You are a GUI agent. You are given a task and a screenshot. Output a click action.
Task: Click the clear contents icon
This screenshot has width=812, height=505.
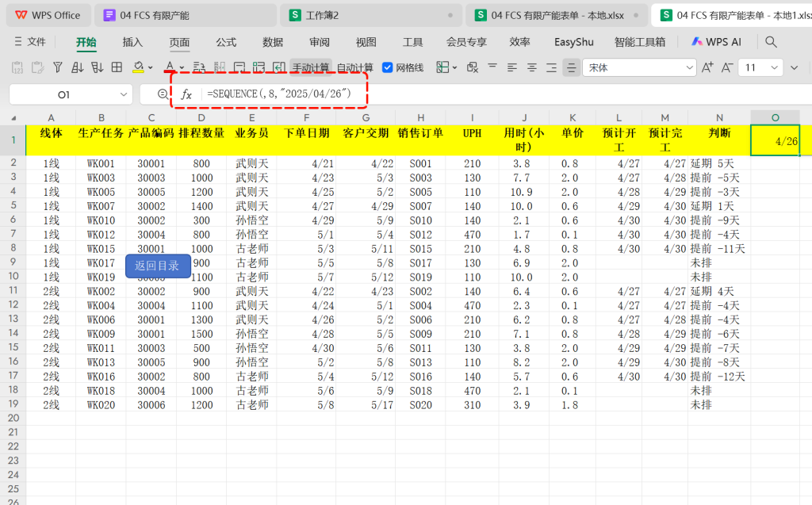(x=473, y=67)
